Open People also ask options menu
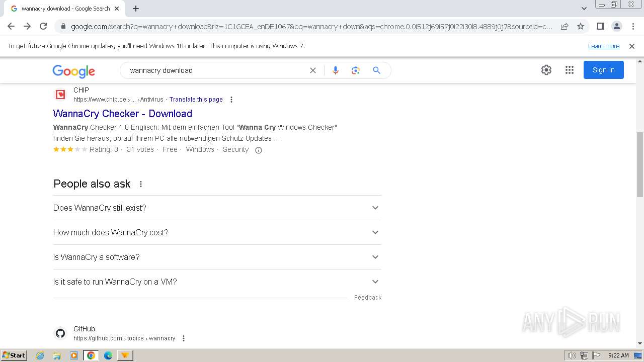The width and height of the screenshot is (644, 362). pos(141,184)
